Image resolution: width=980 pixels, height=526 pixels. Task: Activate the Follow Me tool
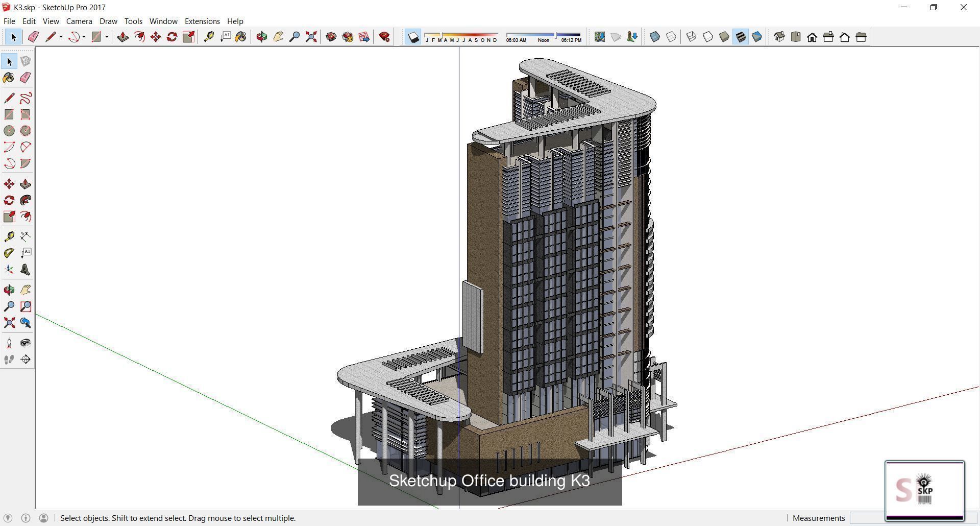pos(26,200)
